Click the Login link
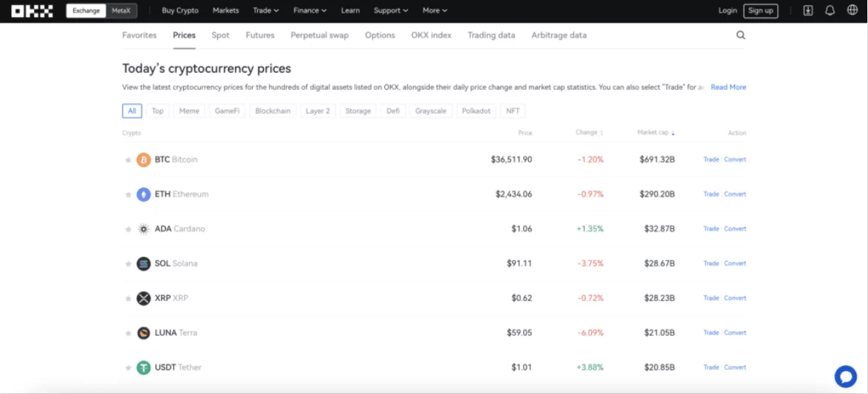868x394 pixels. point(728,10)
